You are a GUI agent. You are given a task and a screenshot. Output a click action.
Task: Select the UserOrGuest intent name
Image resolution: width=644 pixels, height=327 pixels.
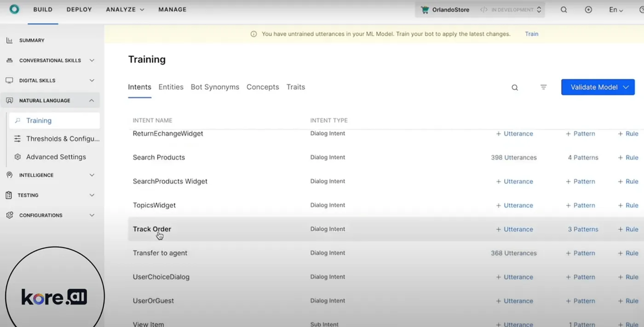pos(153,301)
